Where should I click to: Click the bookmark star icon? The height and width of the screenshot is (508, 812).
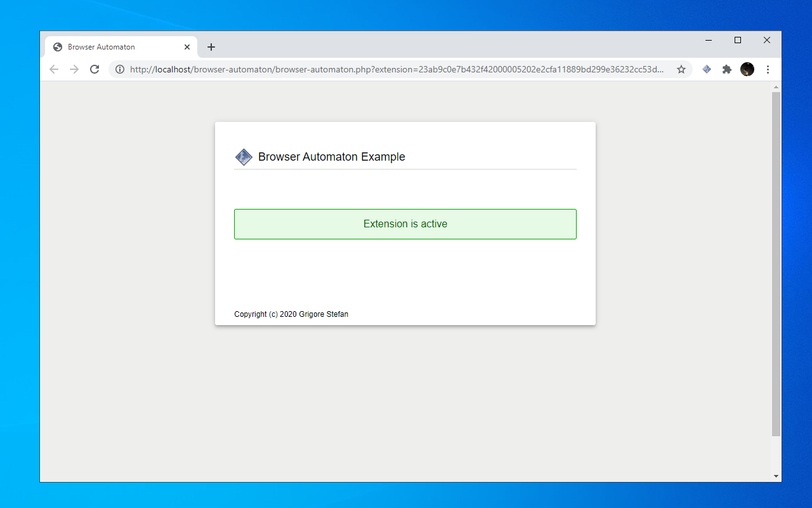pyautogui.click(x=681, y=69)
